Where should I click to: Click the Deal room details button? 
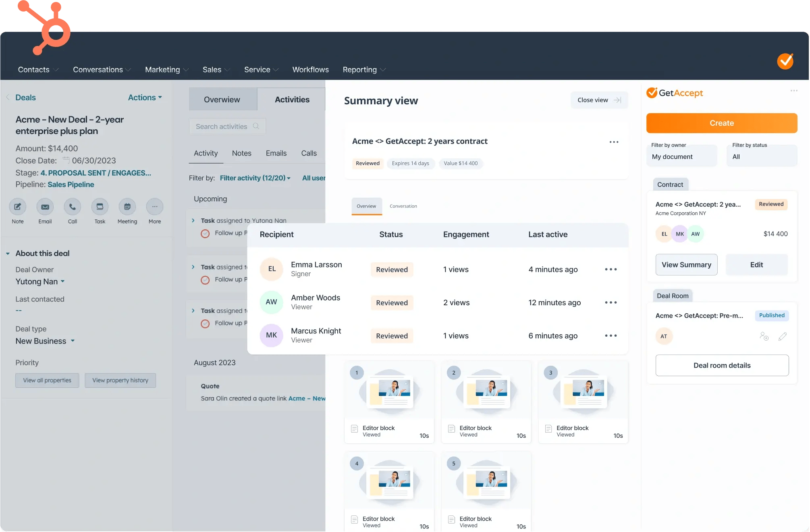tap(722, 365)
